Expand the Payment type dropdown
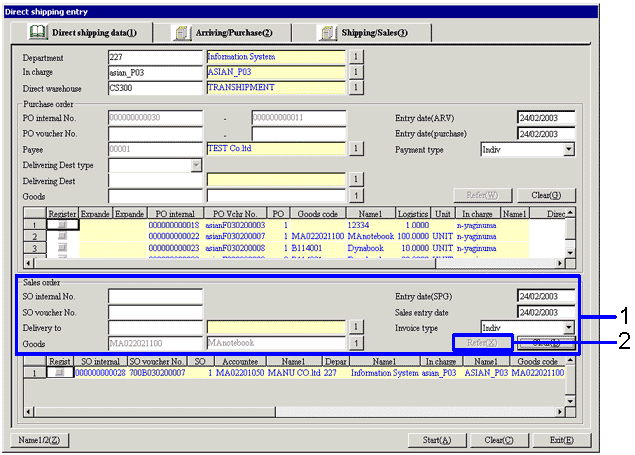 click(x=569, y=149)
